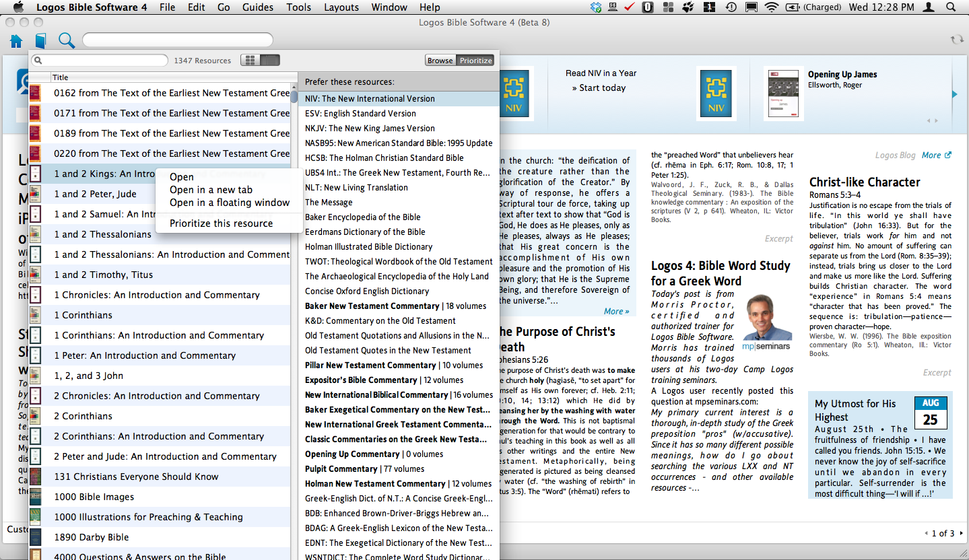Click the AUG 25 calendar icon

point(931,413)
